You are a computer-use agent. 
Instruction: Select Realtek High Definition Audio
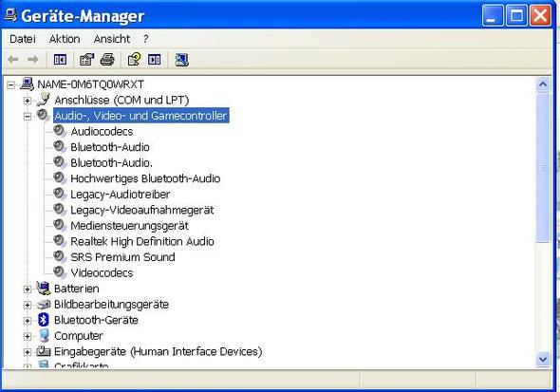pyautogui.click(x=142, y=241)
